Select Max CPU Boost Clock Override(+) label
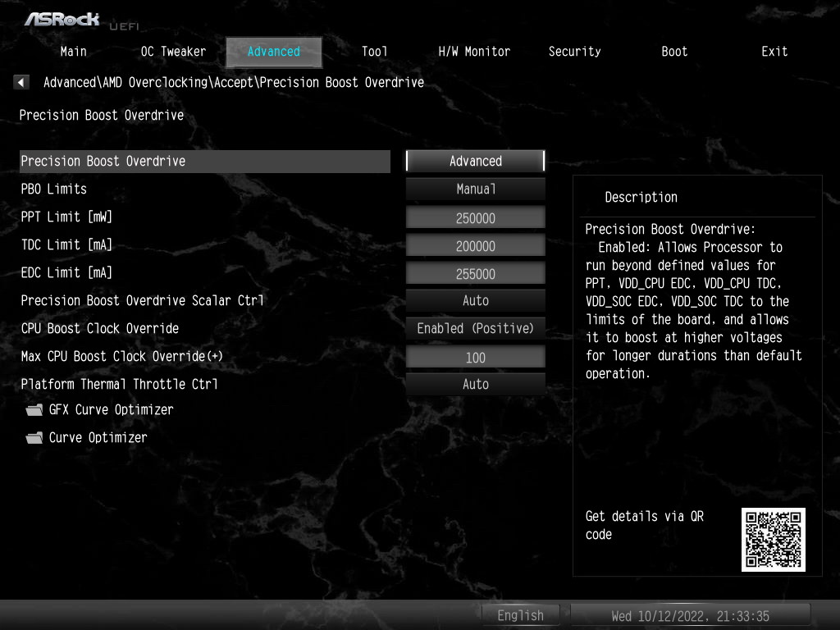 121,356
